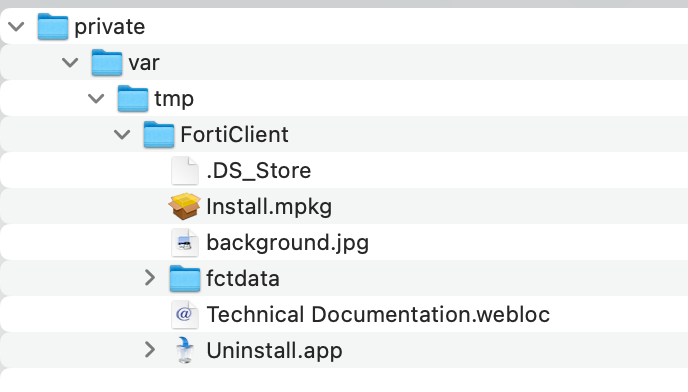688x392 pixels.
Task: Select the Technical Documentation.webloc label
Action: (x=378, y=314)
